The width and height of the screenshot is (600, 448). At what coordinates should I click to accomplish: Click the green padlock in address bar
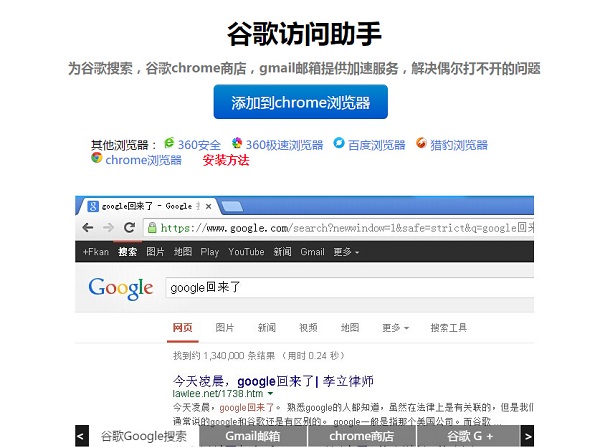(152, 228)
